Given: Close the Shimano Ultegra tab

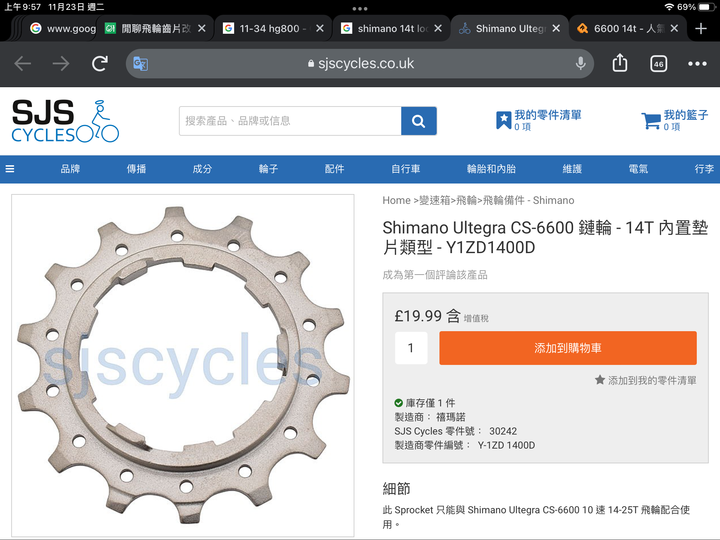Looking at the screenshot, I should pyautogui.click(x=556, y=28).
